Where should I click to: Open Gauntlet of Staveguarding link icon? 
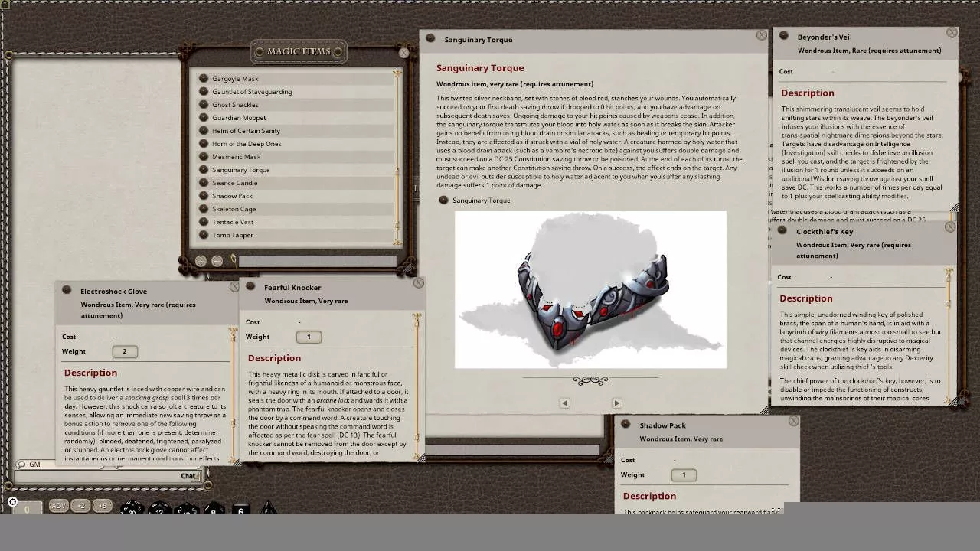pos(204,92)
